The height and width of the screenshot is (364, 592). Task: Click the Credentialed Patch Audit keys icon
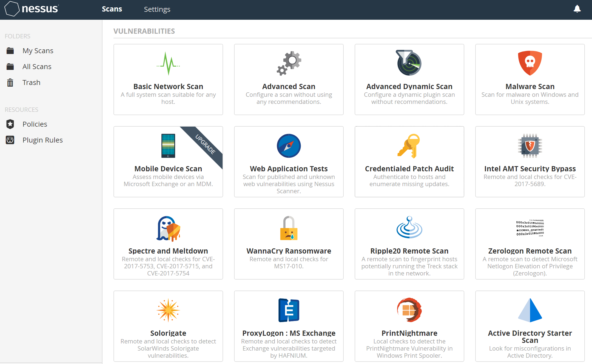[x=409, y=146]
